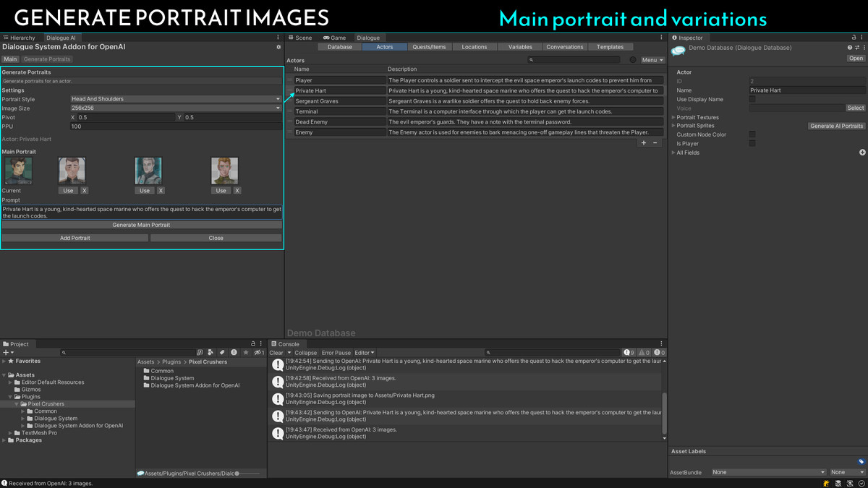
Task: Click Generate AI Portraits in Inspector
Action: coord(836,126)
